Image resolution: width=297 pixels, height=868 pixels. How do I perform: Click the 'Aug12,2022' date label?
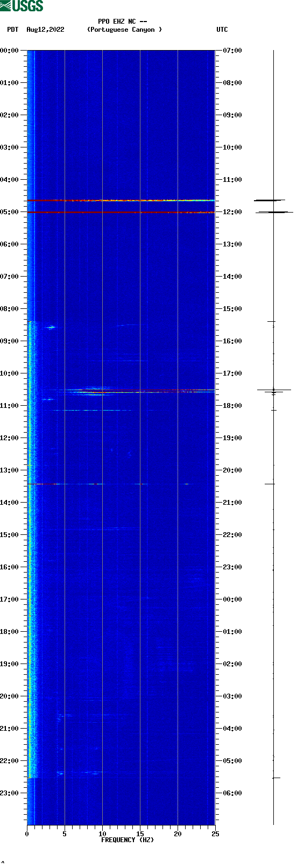tap(45, 30)
